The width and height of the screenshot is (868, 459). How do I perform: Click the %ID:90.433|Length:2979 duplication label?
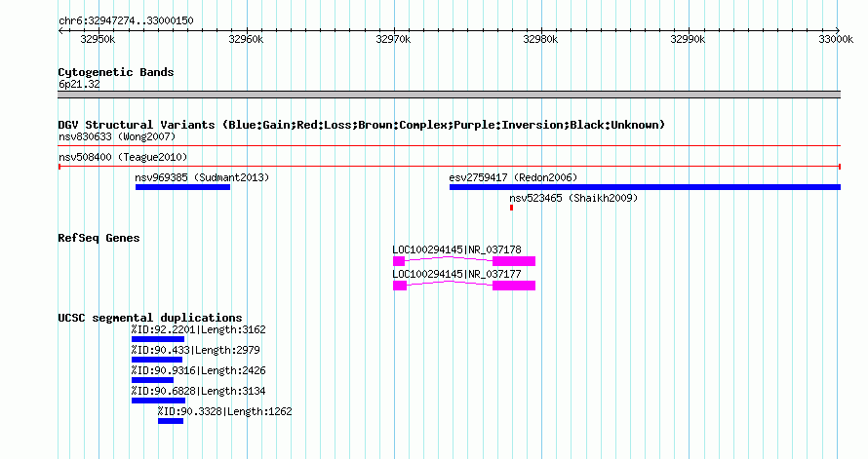[x=195, y=350]
